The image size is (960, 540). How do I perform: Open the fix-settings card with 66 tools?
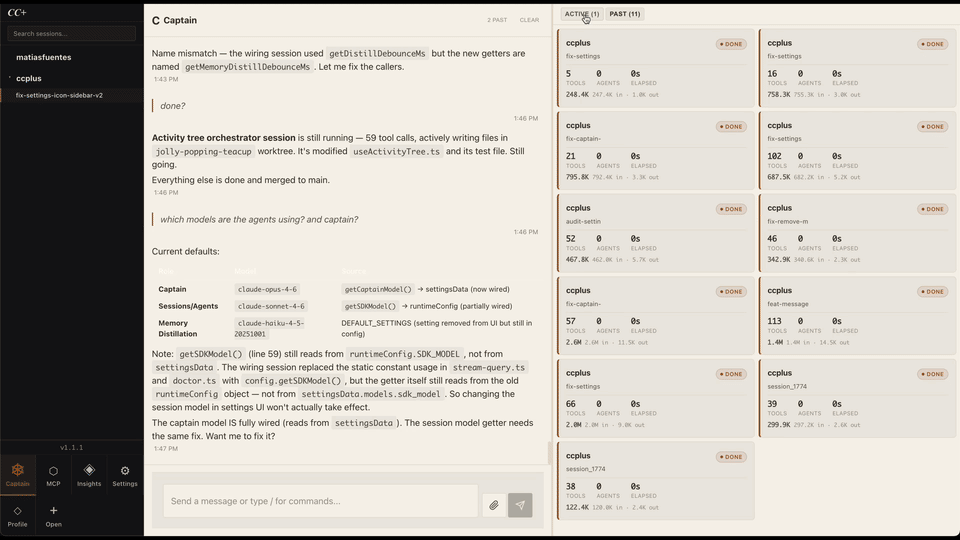pos(656,398)
